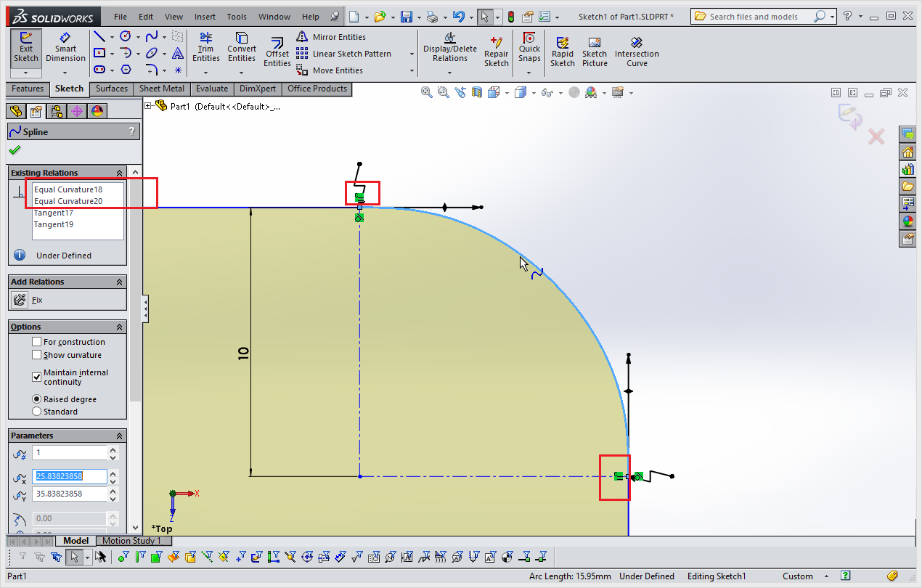Toggle the For construction checkbox
The height and width of the screenshot is (588, 922).
point(37,342)
